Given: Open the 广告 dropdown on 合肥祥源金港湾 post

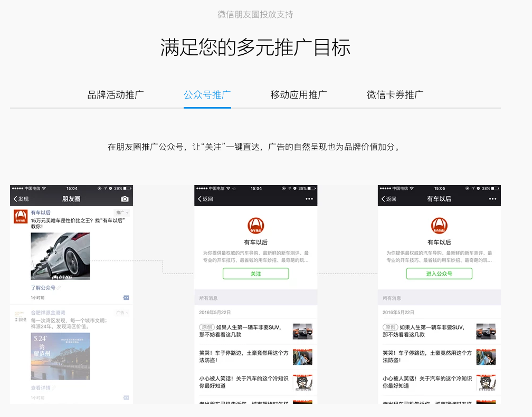Looking at the screenshot, I should click(122, 313).
